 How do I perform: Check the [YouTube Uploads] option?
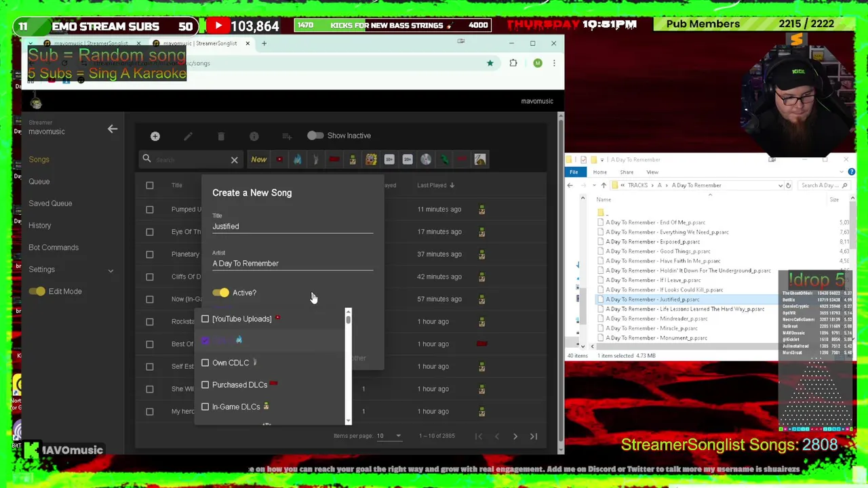205,319
